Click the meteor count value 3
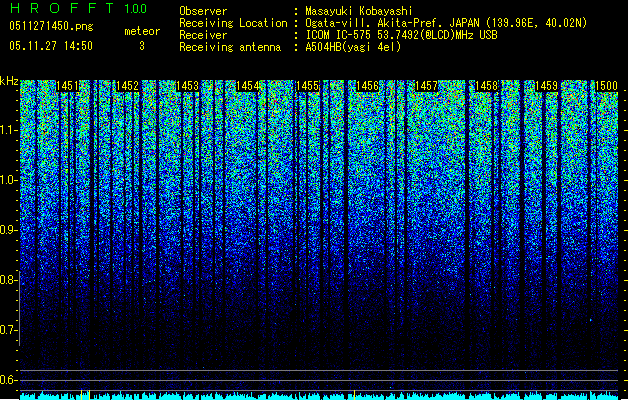 (142, 46)
